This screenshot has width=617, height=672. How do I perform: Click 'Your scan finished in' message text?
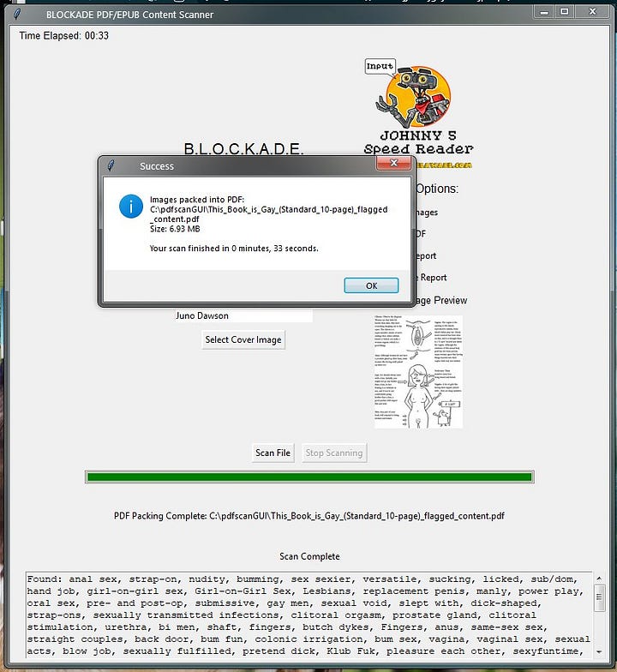click(x=234, y=249)
